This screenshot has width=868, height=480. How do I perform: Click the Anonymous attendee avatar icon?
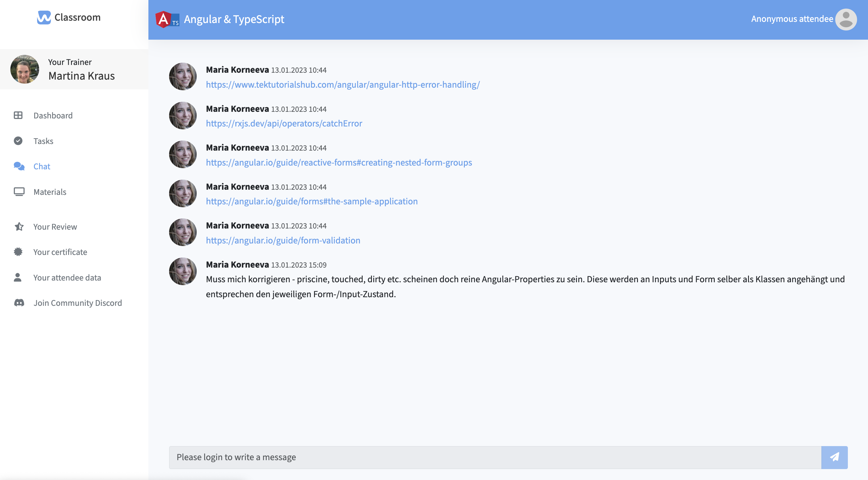(846, 20)
